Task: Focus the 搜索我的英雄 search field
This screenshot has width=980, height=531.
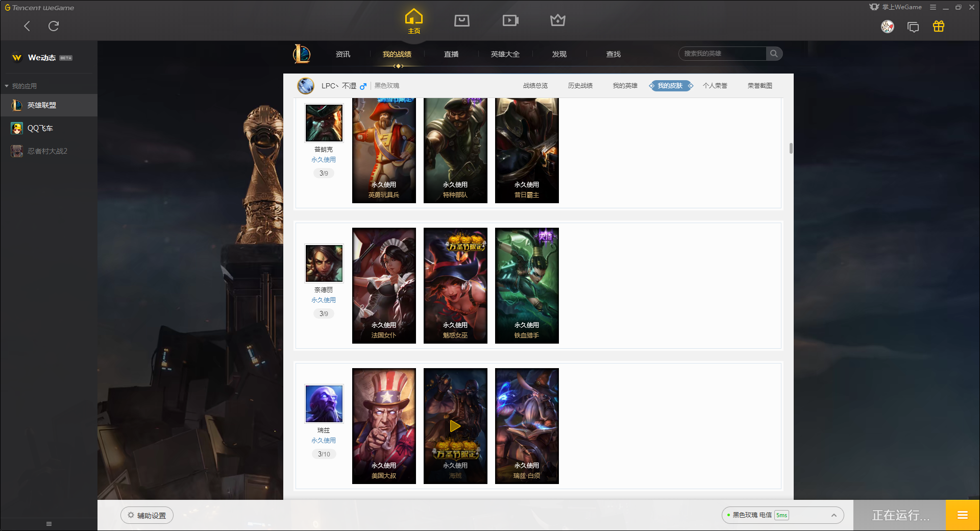Action: 722,54
